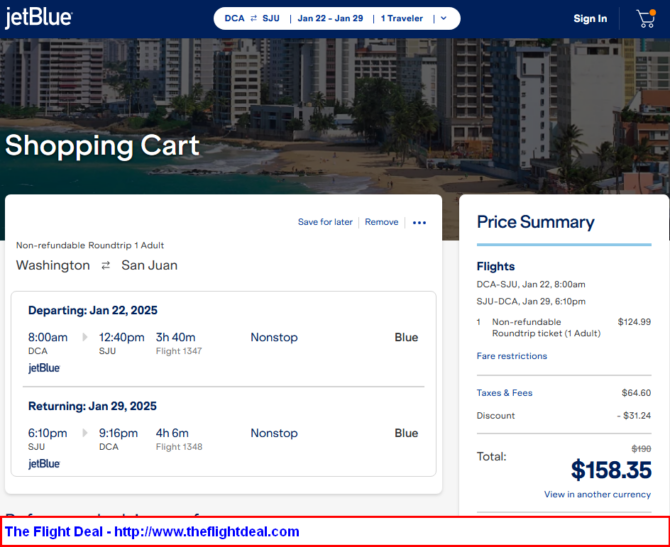Viewport: 670px width, 547px height.
Task: Click the Washington–San Juan swap arrows icon
Action: pyautogui.click(x=106, y=266)
